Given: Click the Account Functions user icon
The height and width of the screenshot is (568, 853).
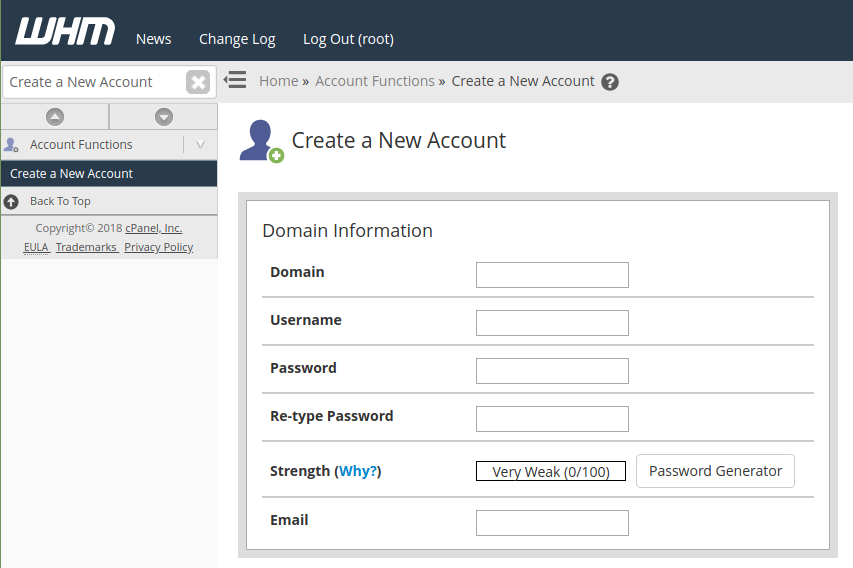Looking at the screenshot, I should tap(11, 145).
